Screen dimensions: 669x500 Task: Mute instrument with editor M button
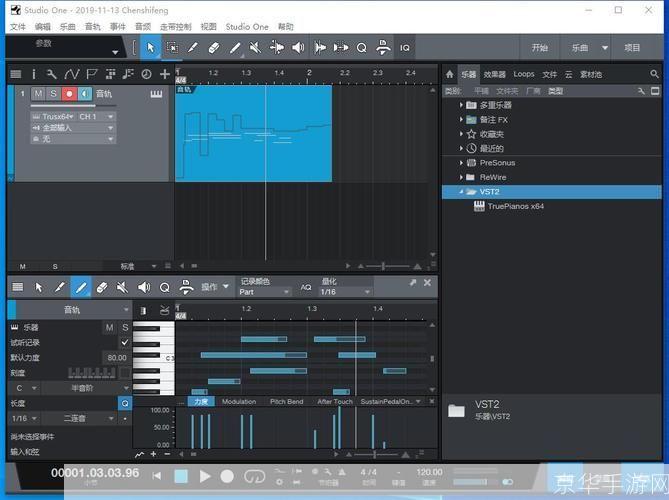(x=110, y=327)
